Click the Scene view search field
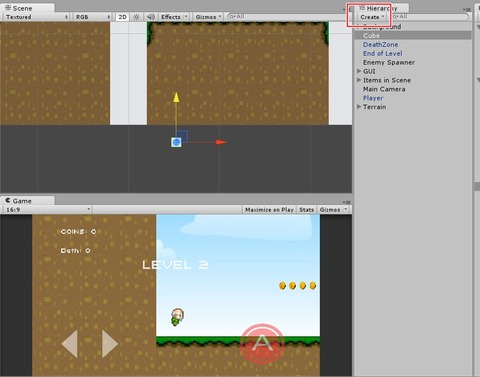Image resolution: width=480 pixels, height=377 pixels. pos(288,16)
